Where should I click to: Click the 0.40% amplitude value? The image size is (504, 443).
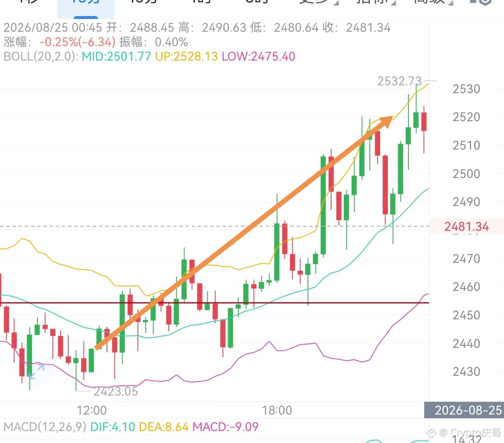171,42
